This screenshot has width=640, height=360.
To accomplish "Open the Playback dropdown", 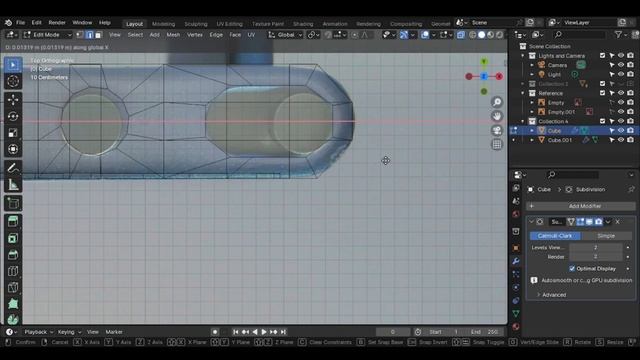I will point(38,332).
